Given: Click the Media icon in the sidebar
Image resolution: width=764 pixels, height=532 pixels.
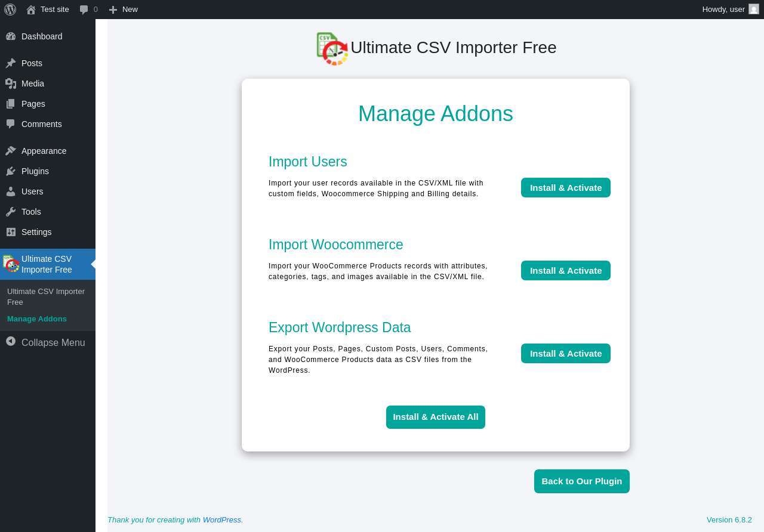Looking at the screenshot, I should [x=11, y=83].
